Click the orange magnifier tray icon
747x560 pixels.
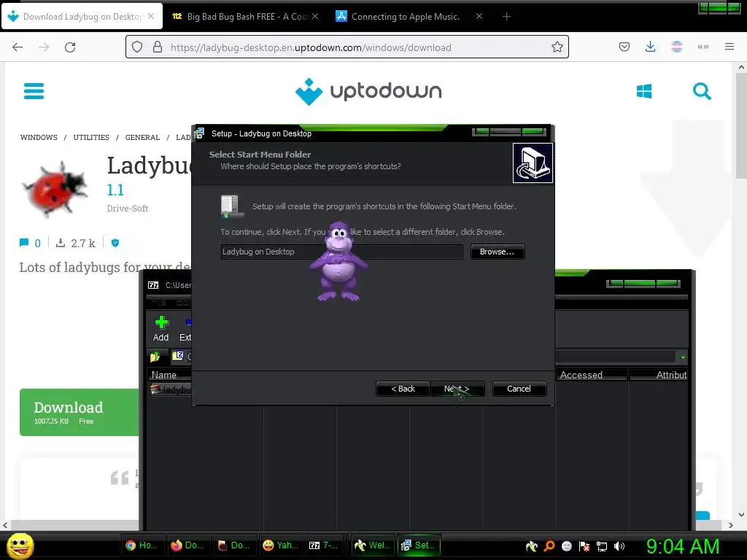click(549, 546)
